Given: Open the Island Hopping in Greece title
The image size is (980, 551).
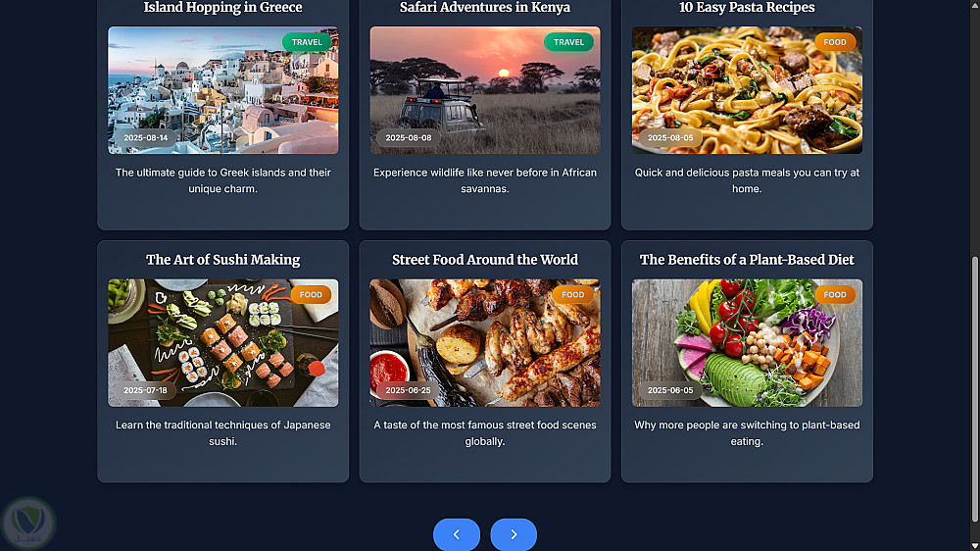Looking at the screenshot, I should 223,8.
